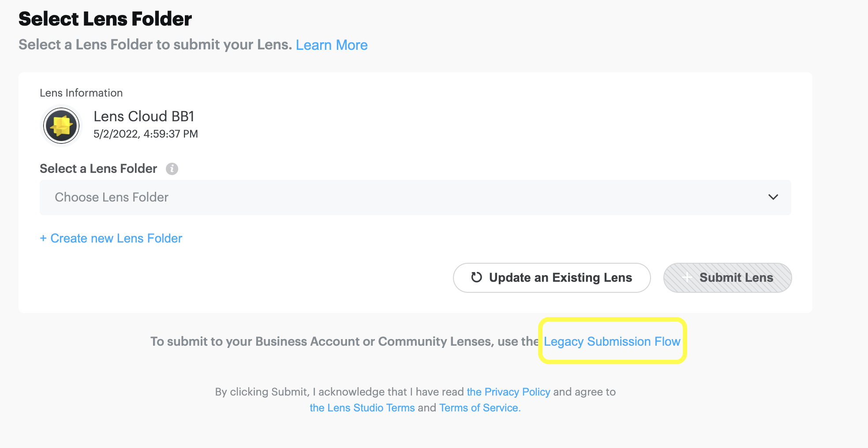This screenshot has height=448, width=868.
Task: Open the Legacy Submission Flow link
Action: pyautogui.click(x=612, y=342)
